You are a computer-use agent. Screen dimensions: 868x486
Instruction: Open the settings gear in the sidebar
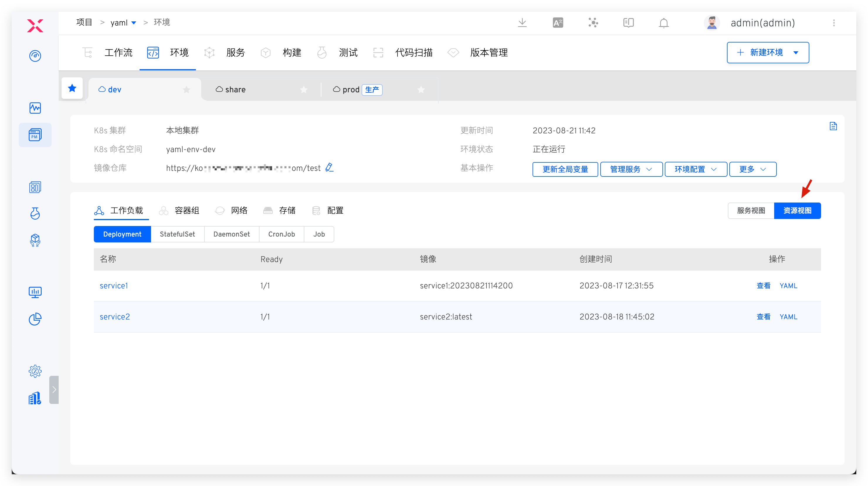[x=35, y=371]
